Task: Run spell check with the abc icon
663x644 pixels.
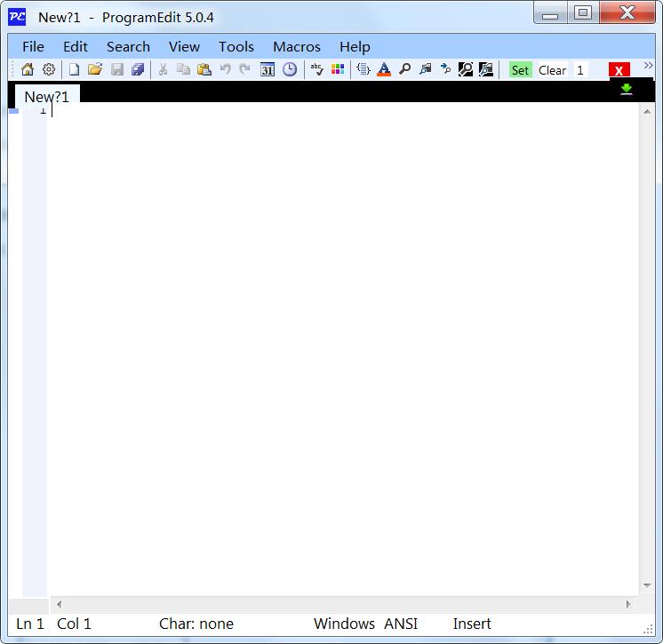Action: [x=316, y=69]
